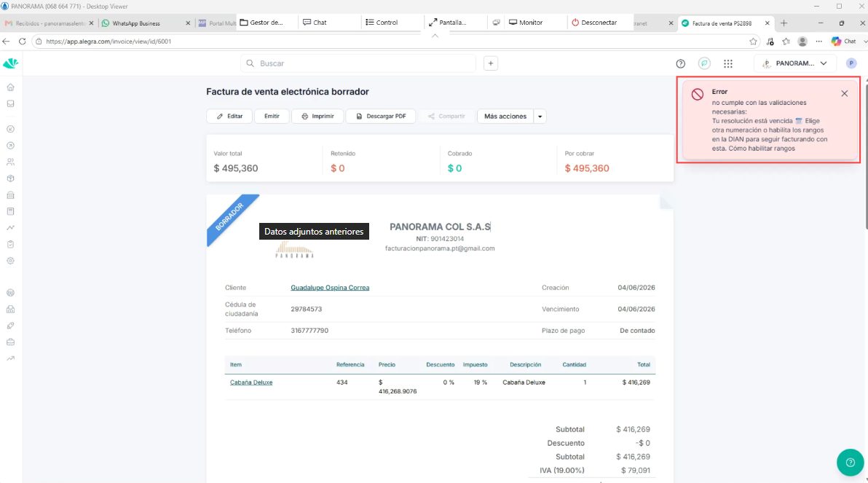The height and width of the screenshot is (483, 868).
Task: Collapse the remote viewer toolbar with the chevron
Action: (435, 36)
